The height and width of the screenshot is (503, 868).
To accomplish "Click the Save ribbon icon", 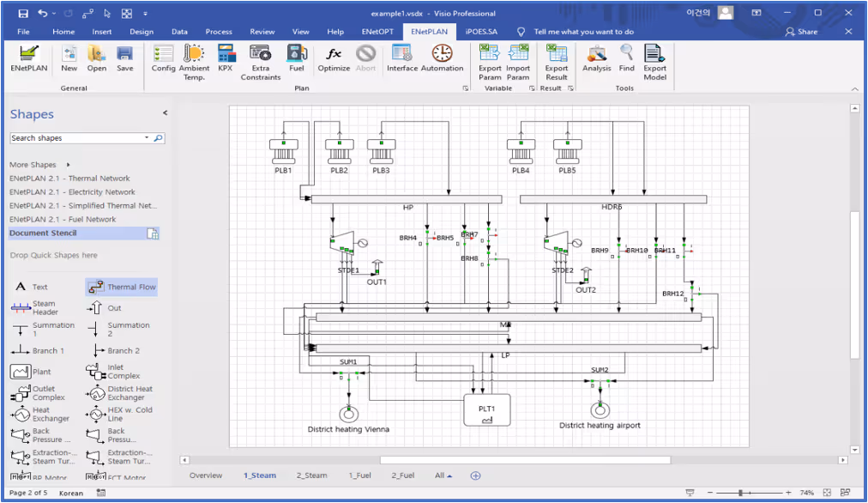I will (x=124, y=58).
